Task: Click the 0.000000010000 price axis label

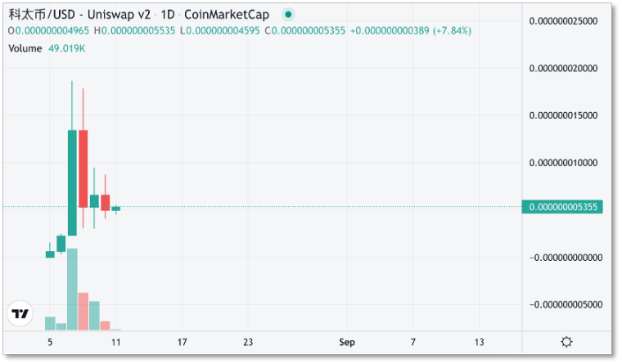Action: tap(563, 163)
